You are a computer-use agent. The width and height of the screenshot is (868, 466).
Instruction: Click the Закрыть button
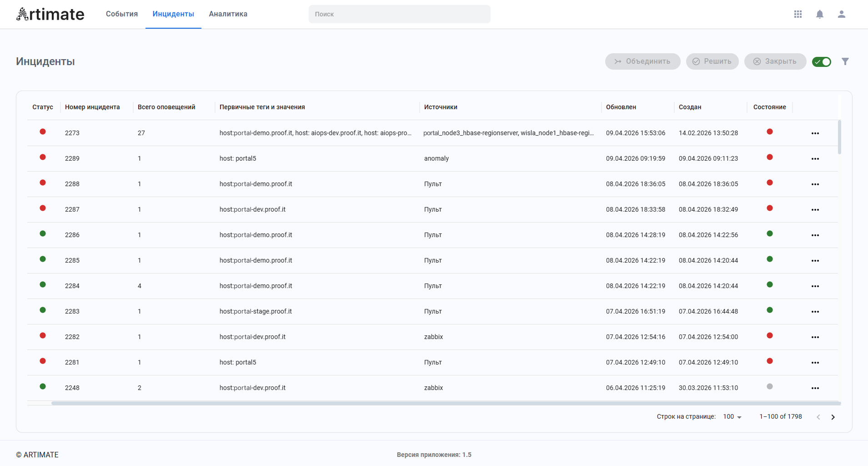pyautogui.click(x=775, y=61)
